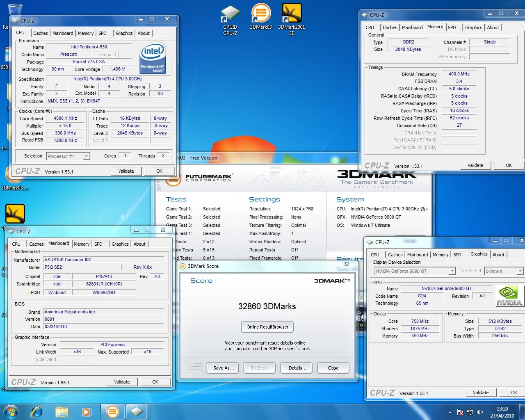Click the Core Voltage 1.496 V value
The height and width of the screenshot is (420, 525).
click(x=117, y=69)
